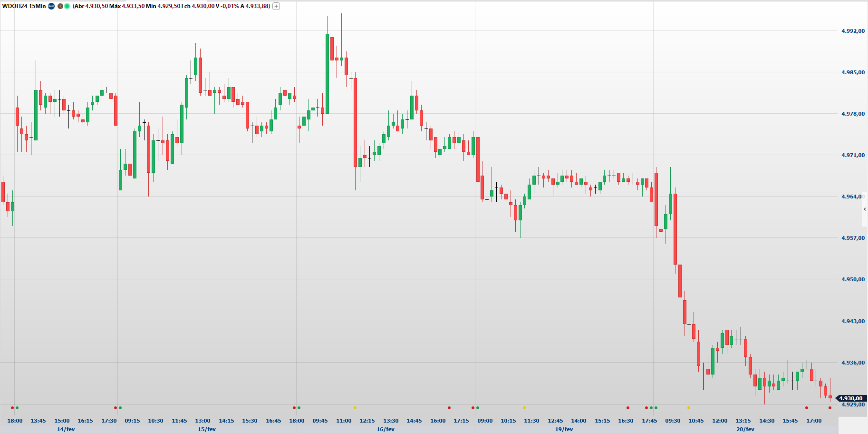Click the 14:00 time label on 19/fev
868x434 pixels.
[579, 421]
